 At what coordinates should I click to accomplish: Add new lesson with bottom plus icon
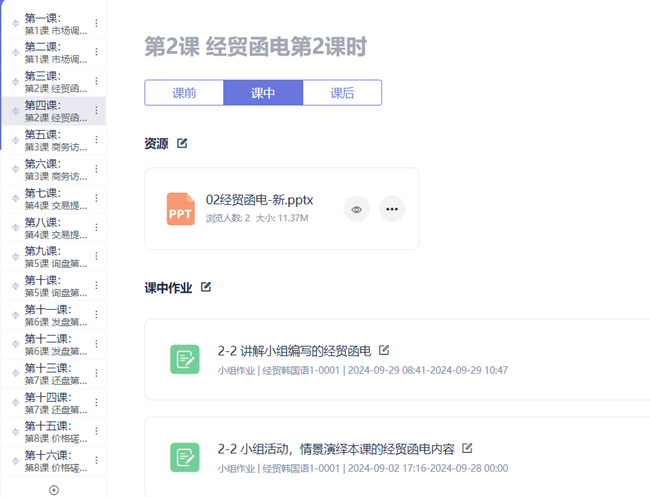click(x=54, y=489)
